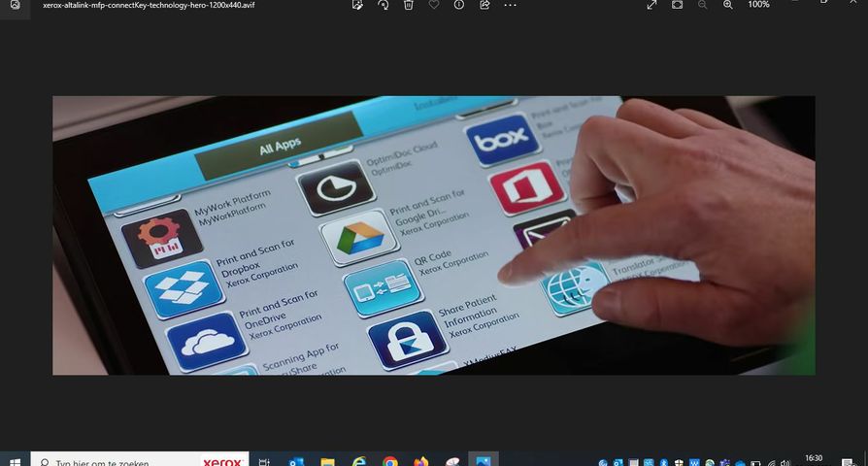This screenshot has height=466, width=868.
Task: Click the 100% zoom level indicator
Action: coord(758,5)
